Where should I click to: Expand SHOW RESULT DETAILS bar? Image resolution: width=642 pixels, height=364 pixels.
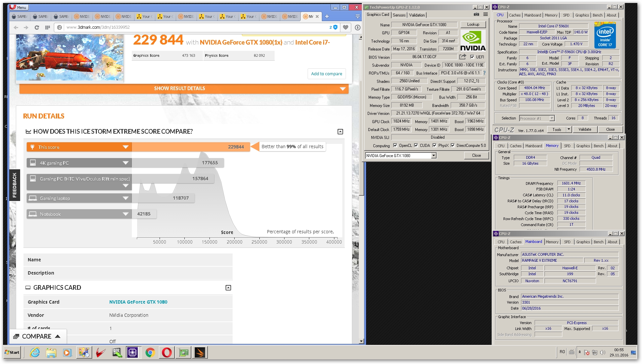[184, 88]
